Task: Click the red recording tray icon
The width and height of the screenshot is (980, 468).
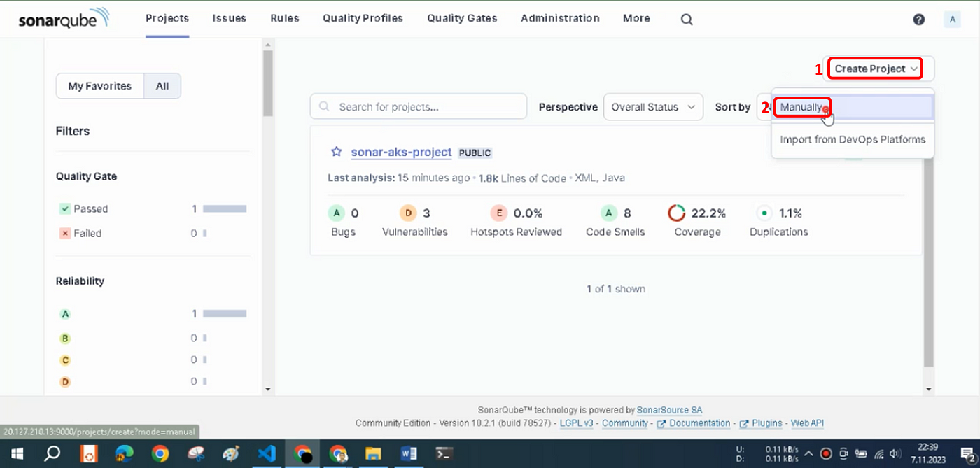Action: [x=826, y=454]
